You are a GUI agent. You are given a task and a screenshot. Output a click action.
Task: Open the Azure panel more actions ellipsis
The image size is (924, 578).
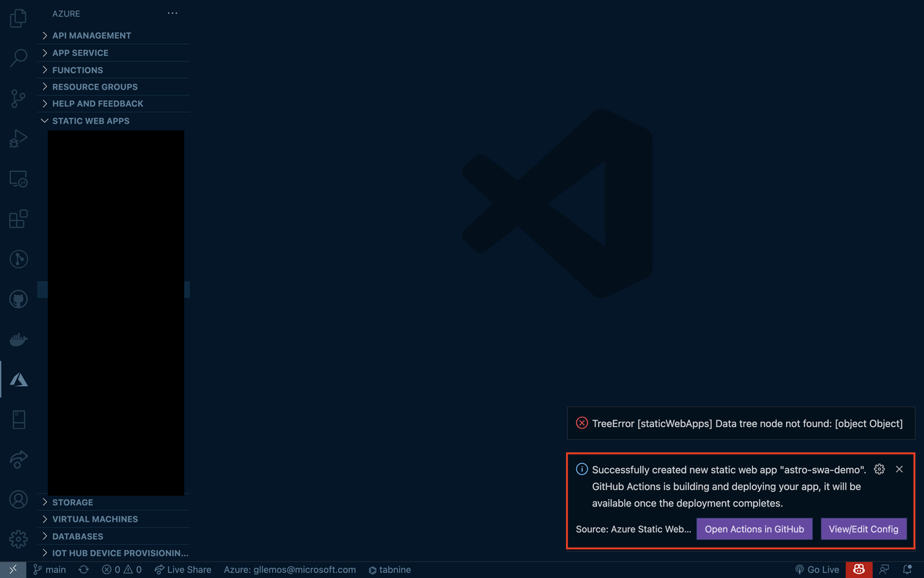pos(172,13)
